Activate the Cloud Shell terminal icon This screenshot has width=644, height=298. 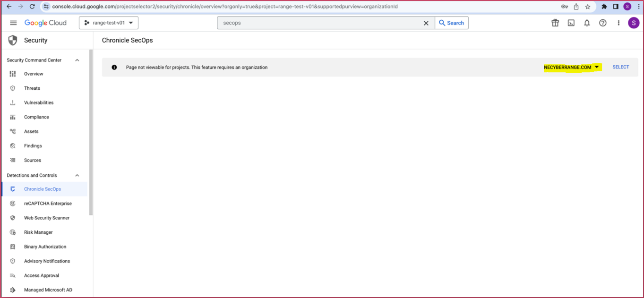point(571,23)
